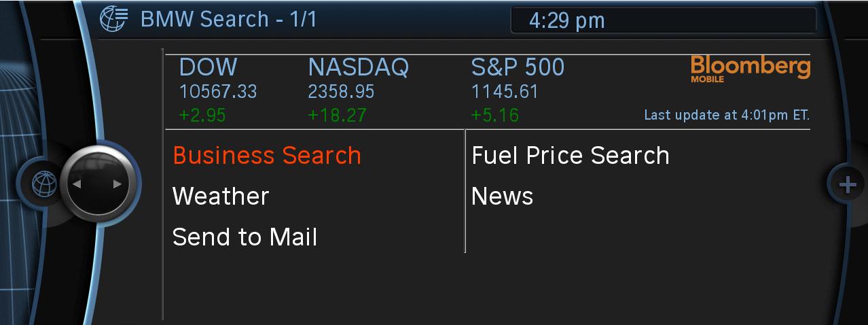868x325 pixels.
Task: Open the Weather menu entry
Action: [x=221, y=196]
